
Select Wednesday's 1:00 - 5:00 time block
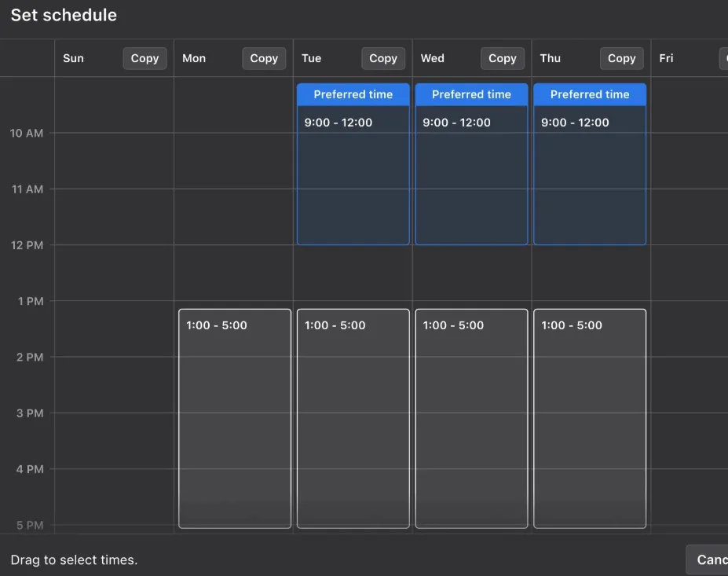pos(472,419)
